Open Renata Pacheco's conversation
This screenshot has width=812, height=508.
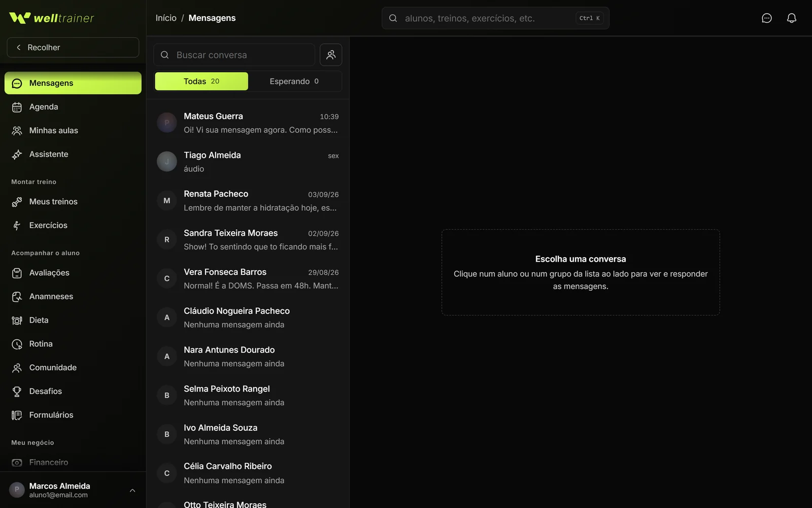point(248,201)
